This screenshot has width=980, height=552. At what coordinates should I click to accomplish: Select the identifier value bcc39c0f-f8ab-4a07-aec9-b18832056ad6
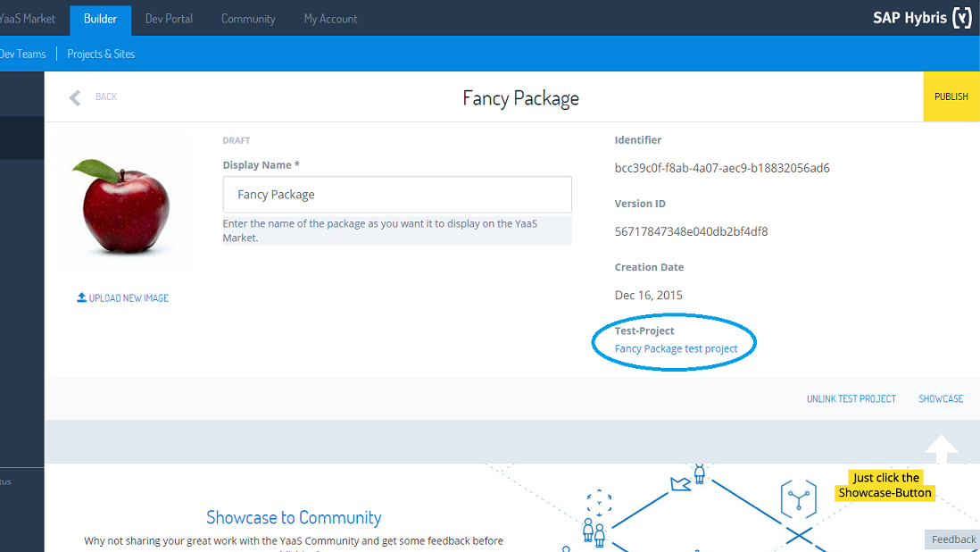tap(722, 168)
